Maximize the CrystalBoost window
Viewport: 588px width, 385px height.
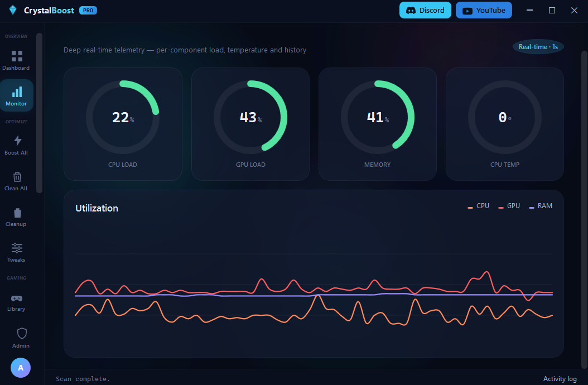coord(552,10)
